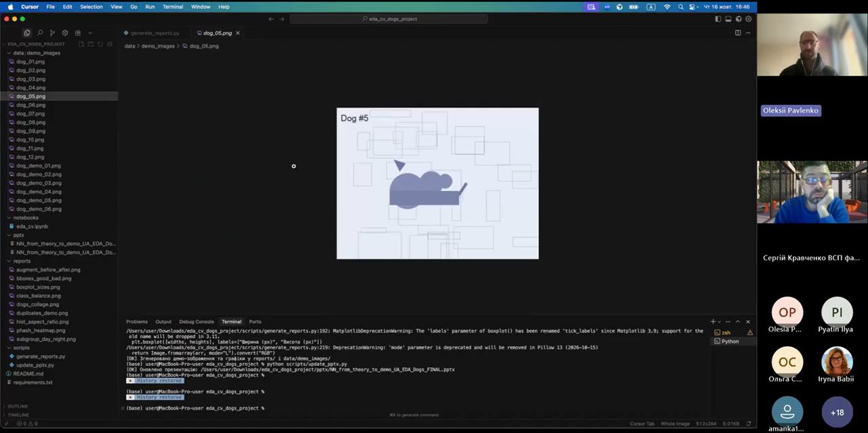This screenshot has height=433, width=868.
Task: Click the Split Editor icon
Action: [738, 33]
